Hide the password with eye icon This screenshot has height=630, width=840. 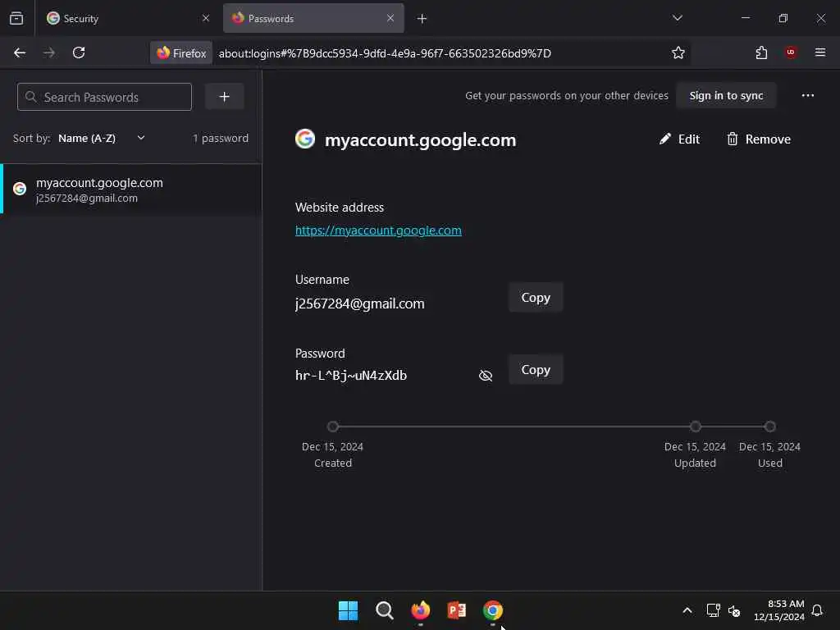point(486,376)
